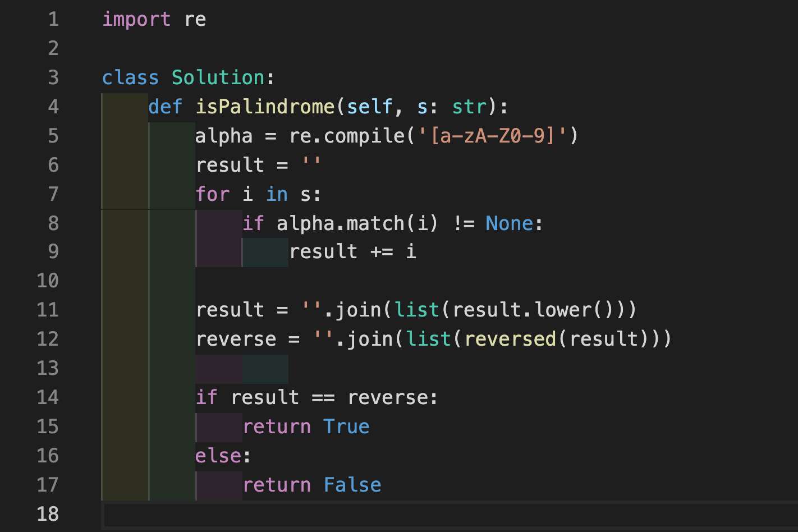Click the 'in' keyword on line 7
Viewport: 798px width, 532px height.
[x=277, y=194]
